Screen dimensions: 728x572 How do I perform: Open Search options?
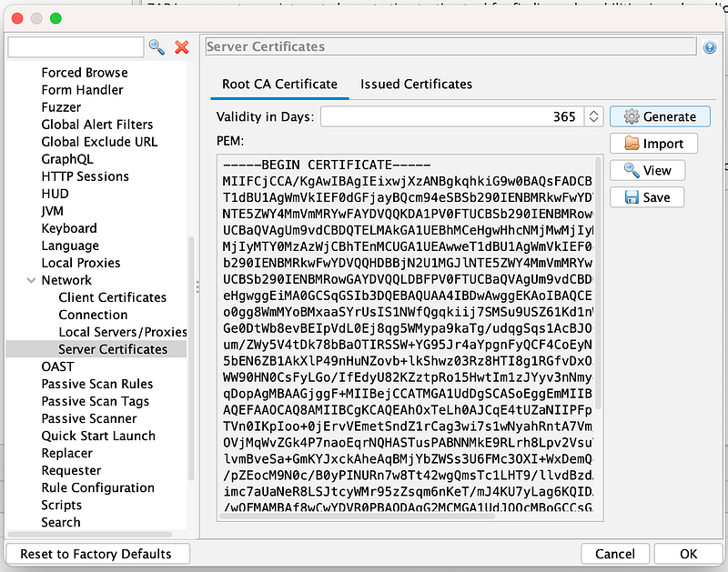pos(60,522)
